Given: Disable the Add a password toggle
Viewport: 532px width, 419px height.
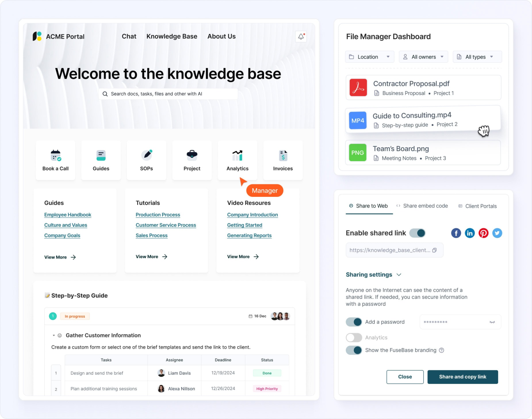Looking at the screenshot, I should (354, 322).
